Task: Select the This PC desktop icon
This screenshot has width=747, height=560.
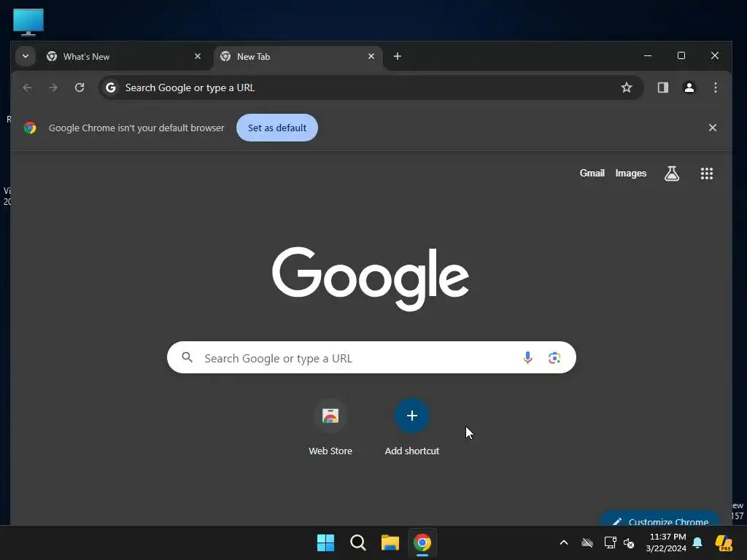Action: click(x=28, y=22)
